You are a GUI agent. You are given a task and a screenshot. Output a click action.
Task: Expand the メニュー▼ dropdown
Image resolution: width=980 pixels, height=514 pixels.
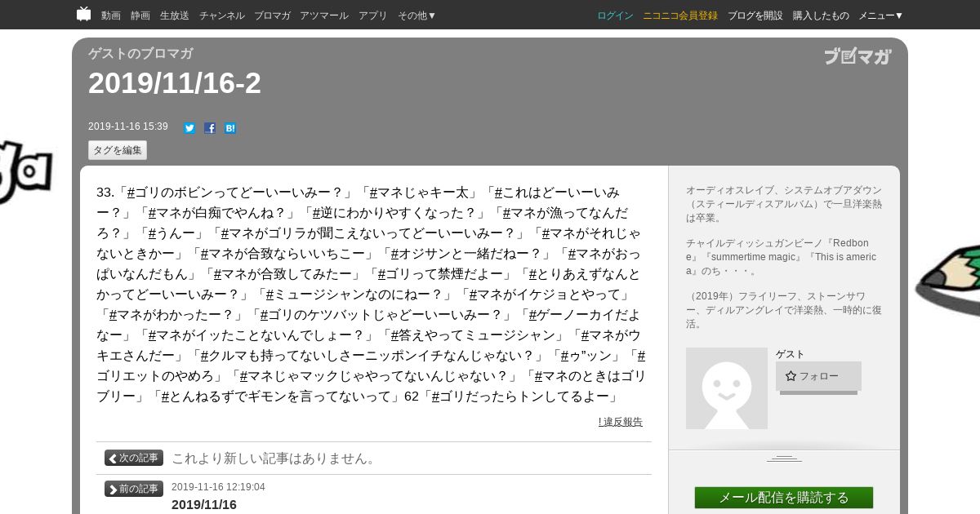(881, 16)
